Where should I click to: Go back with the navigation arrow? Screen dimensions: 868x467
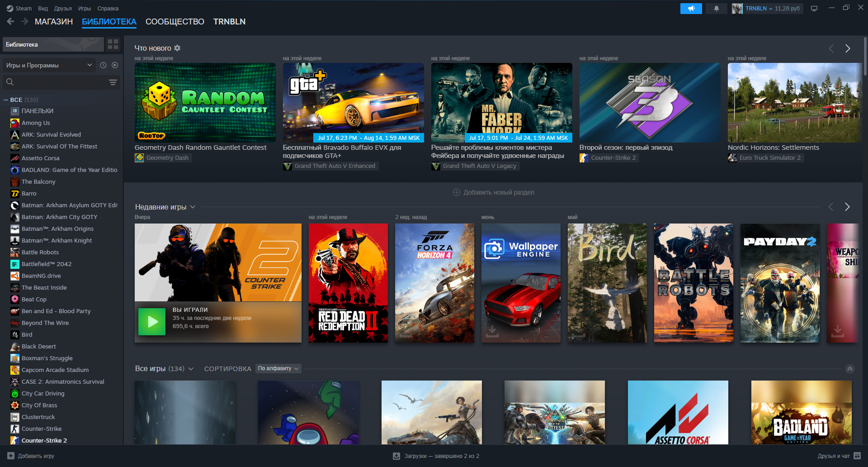click(10, 21)
